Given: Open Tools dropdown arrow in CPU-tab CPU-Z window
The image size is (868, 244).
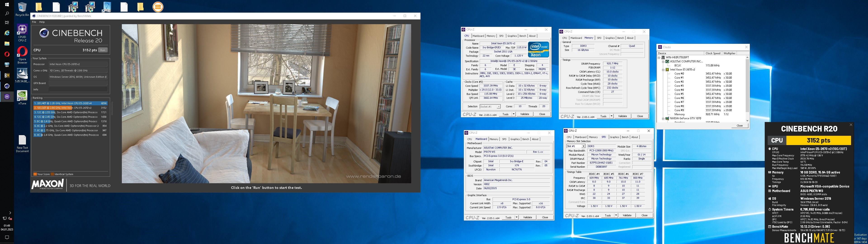Looking at the screenshot, I should coord(514,114).
